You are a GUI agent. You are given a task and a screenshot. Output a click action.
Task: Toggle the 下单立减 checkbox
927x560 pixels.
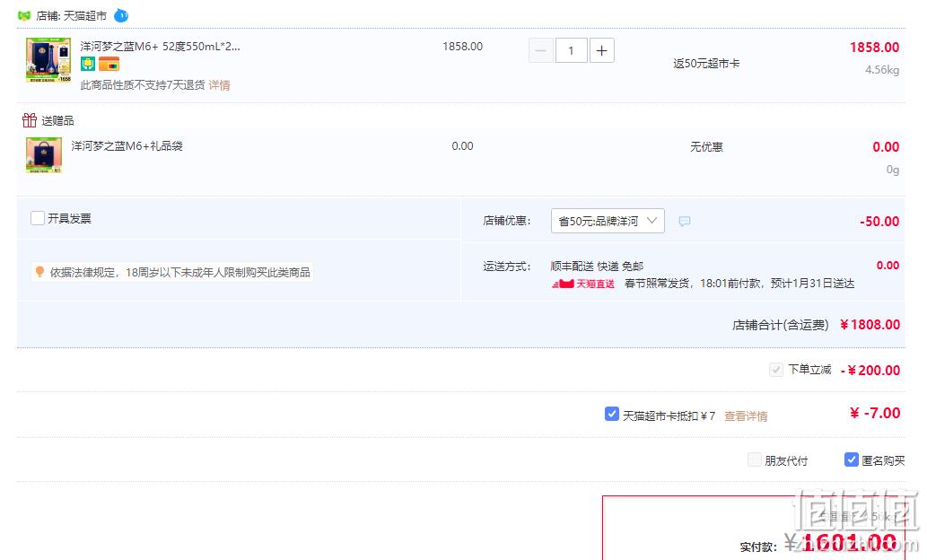[776, 370]
